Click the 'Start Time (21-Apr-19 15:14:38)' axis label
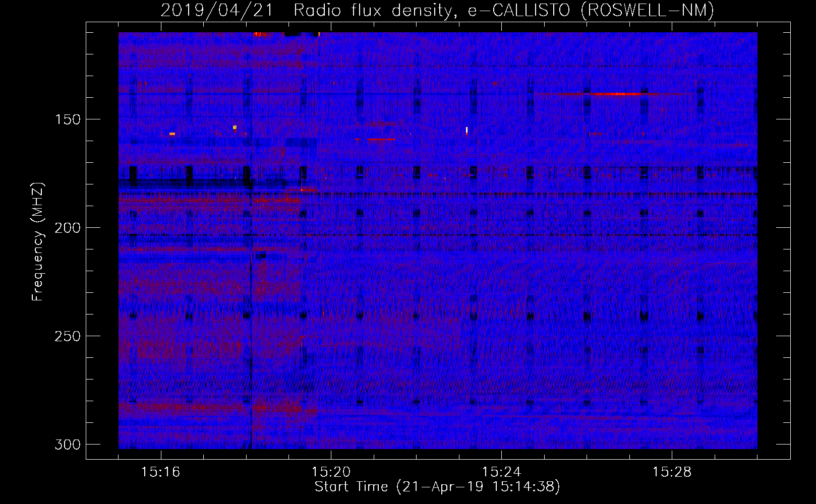 click(x=437, y=487)
